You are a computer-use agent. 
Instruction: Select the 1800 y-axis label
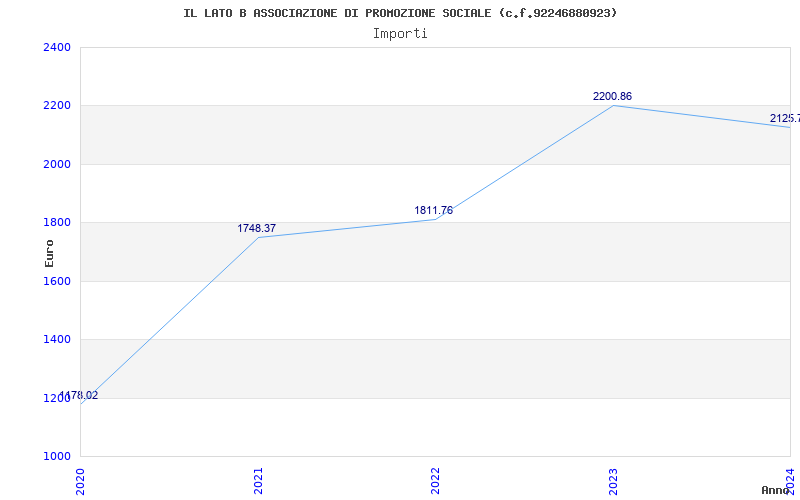click(57, 222)
